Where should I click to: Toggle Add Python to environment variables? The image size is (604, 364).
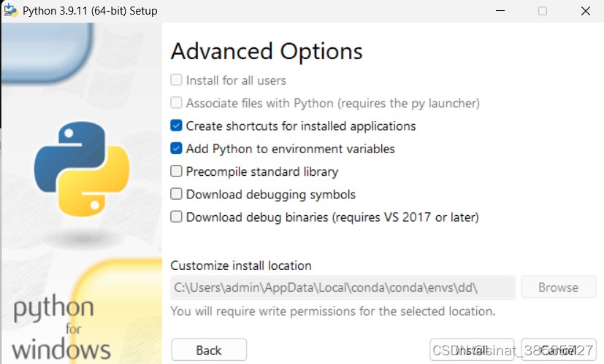coord(176,149)
